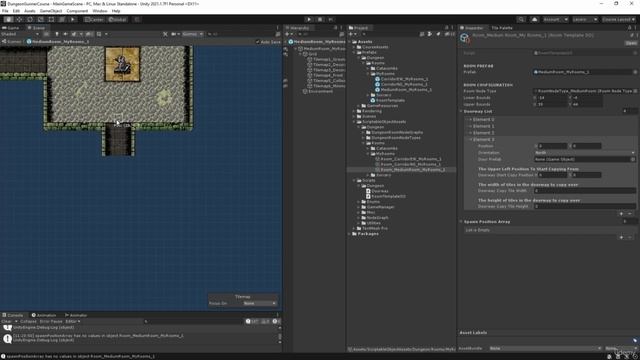Open the cloud services icon
The height and width of the screenshot is (360, 640).
[x=534, y=19]
